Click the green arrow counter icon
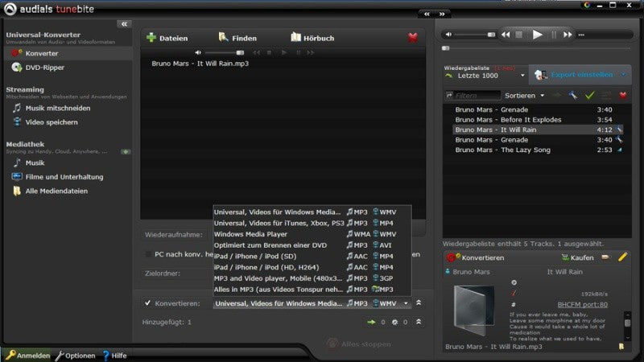 371,323
